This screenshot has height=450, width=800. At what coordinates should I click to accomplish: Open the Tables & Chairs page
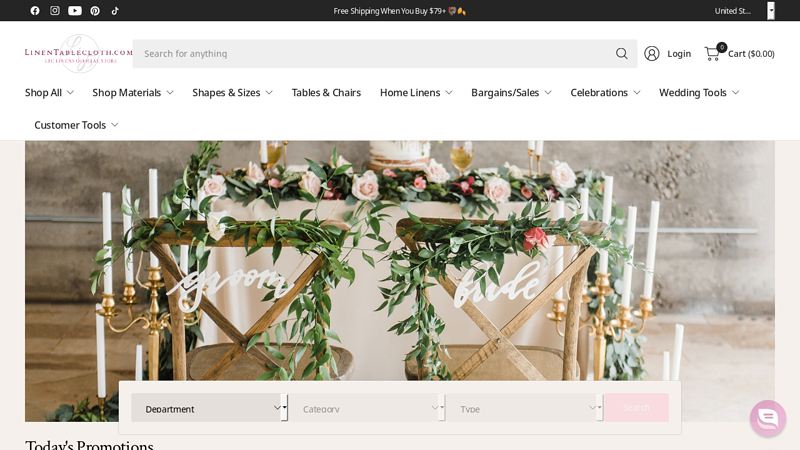pyautogui.click(x=326, y=93)
